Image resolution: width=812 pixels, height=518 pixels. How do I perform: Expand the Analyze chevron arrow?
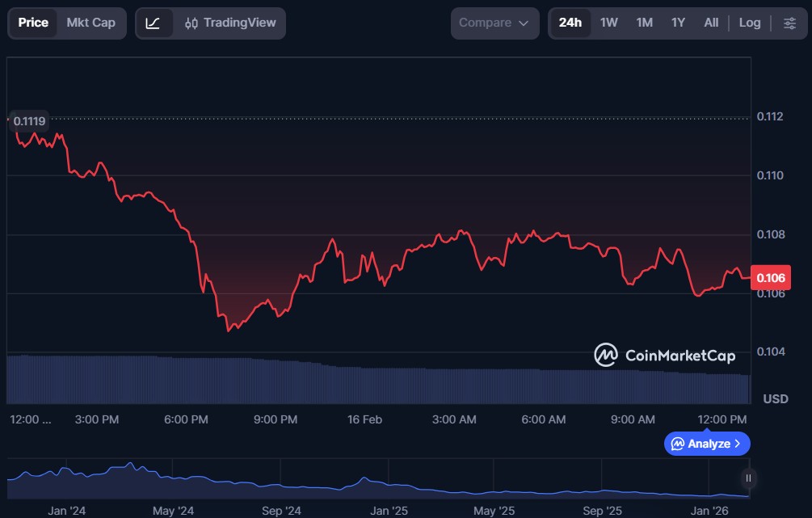click(737, 444)
